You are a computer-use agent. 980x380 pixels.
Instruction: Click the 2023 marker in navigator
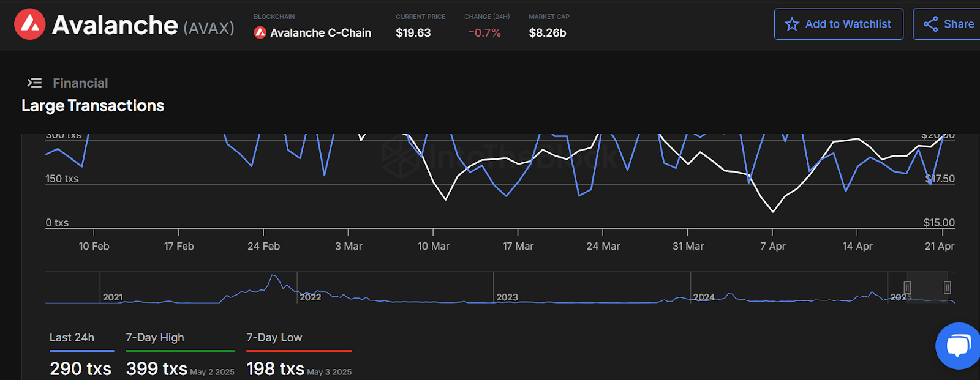pos(507,297)
